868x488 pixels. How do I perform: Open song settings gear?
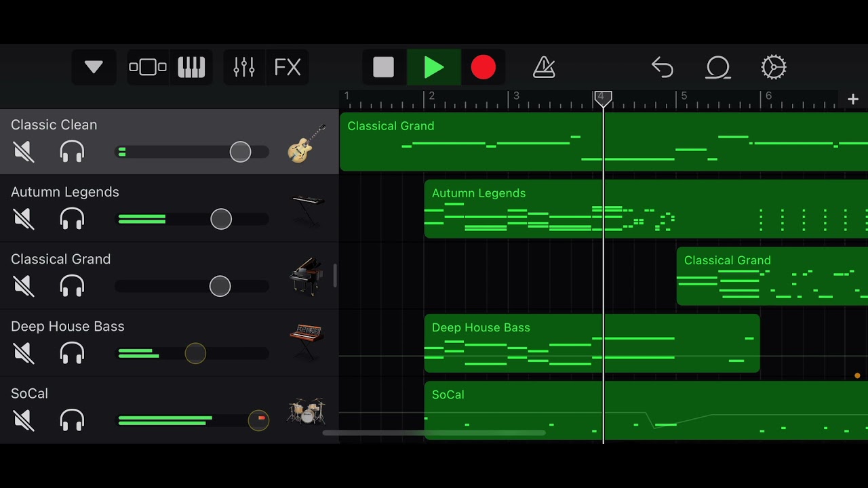773,67
